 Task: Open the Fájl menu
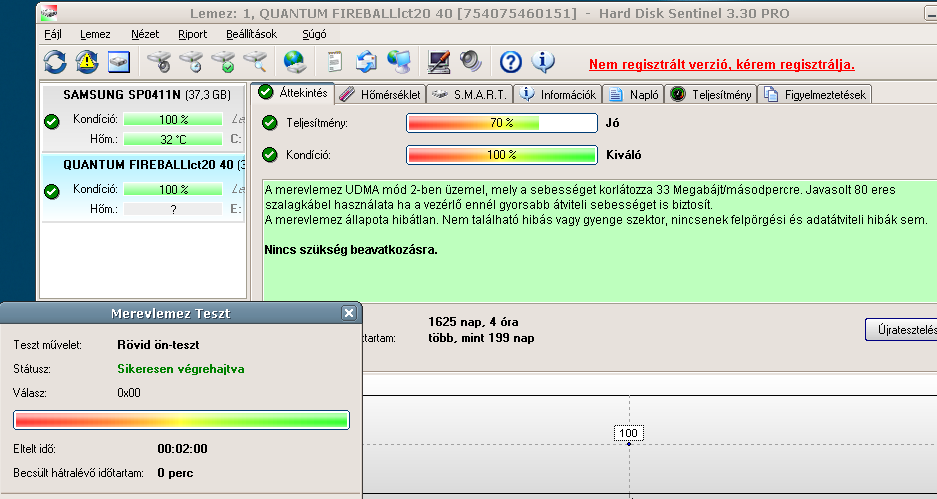click(53, 34)
